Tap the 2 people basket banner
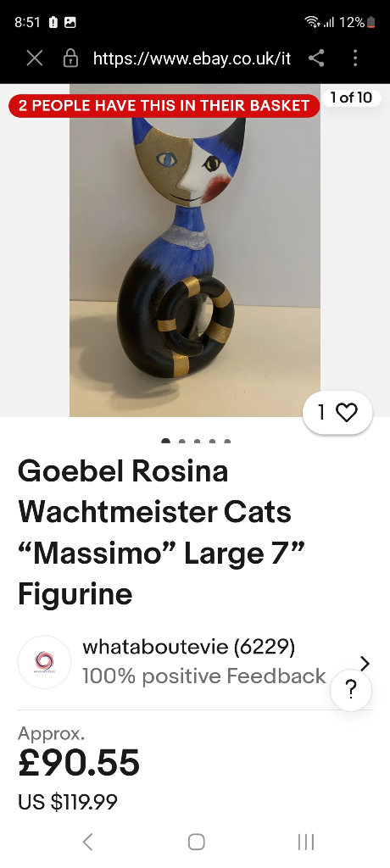Screen dimensions: 390x868 164,105
